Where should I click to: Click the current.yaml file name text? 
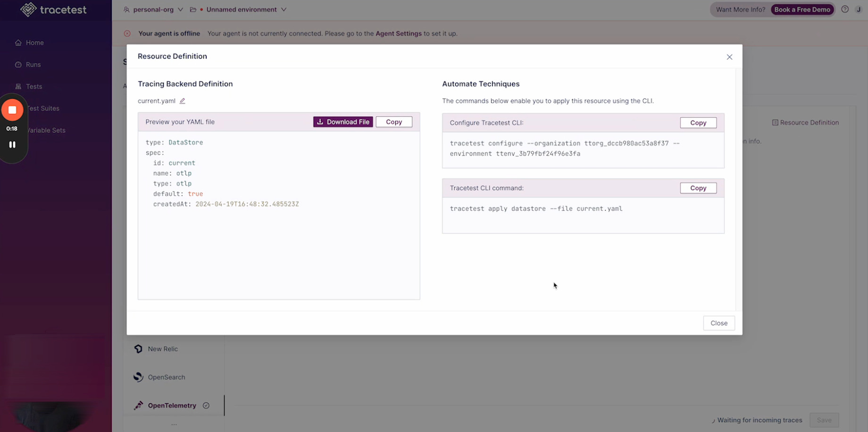click(x=157, y=101)
